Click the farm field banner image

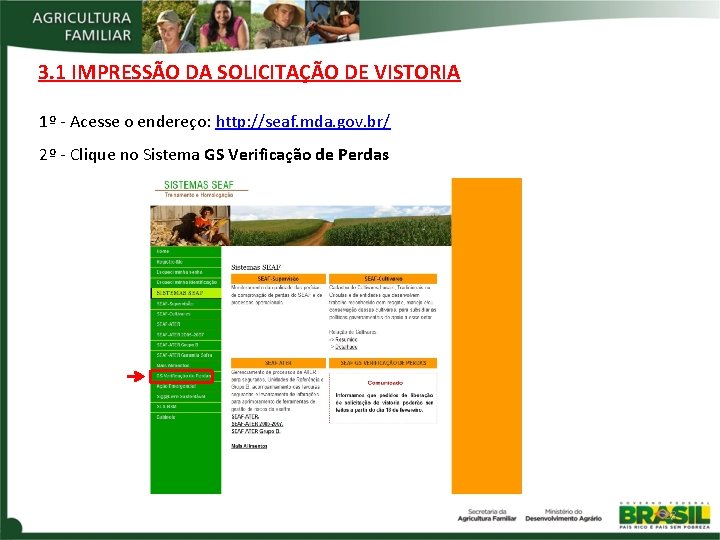(x=340, y=225)
